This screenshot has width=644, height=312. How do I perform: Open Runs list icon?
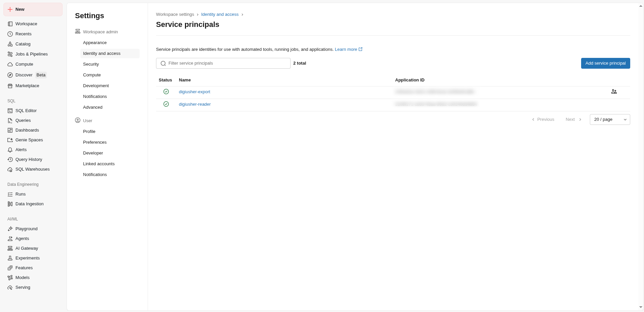10,194
